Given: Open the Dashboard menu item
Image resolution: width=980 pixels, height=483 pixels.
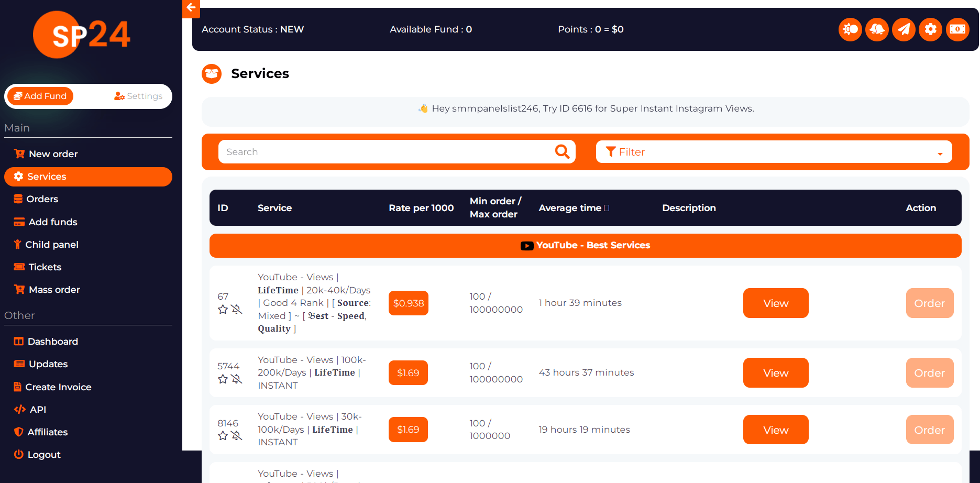Looking at the screenshot, I should (52, 341).
